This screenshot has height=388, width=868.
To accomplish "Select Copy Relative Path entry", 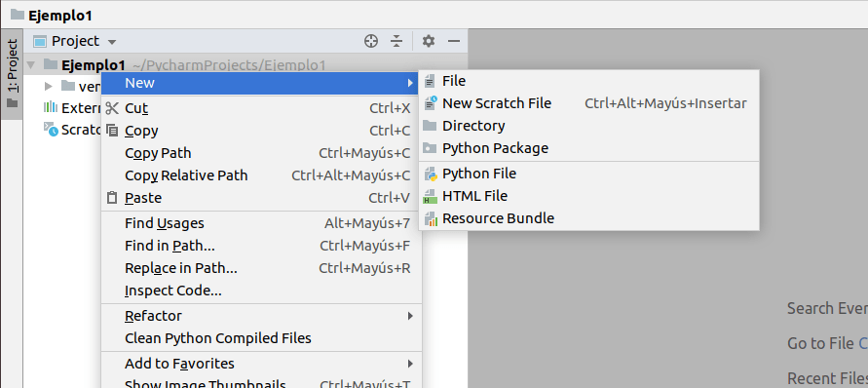I will tap(261, 175).
